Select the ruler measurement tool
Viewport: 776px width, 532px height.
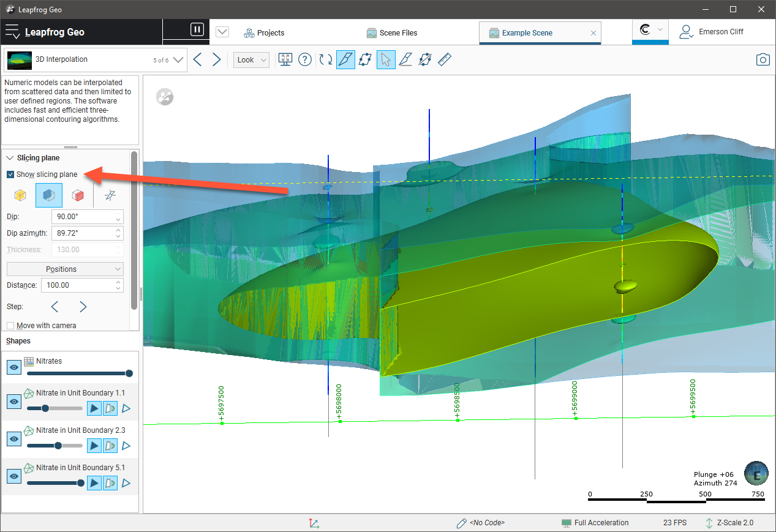pyautogui.click(x=445, y=59)
